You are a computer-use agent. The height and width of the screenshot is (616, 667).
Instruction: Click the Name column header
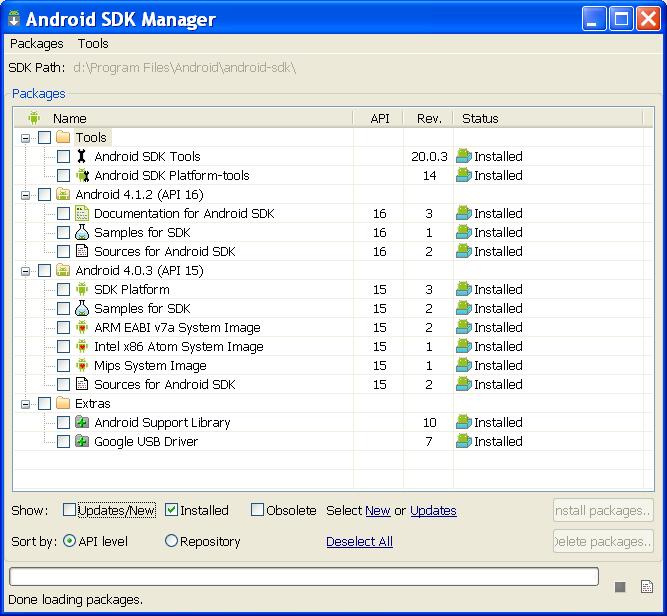pos(183,118)
